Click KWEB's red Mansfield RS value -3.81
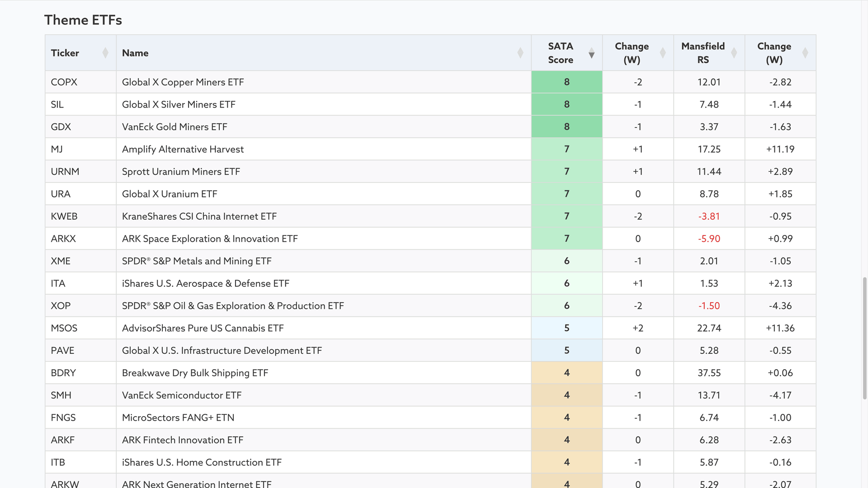Viewport: 868px width, 488px height. [x=709, y=216]
